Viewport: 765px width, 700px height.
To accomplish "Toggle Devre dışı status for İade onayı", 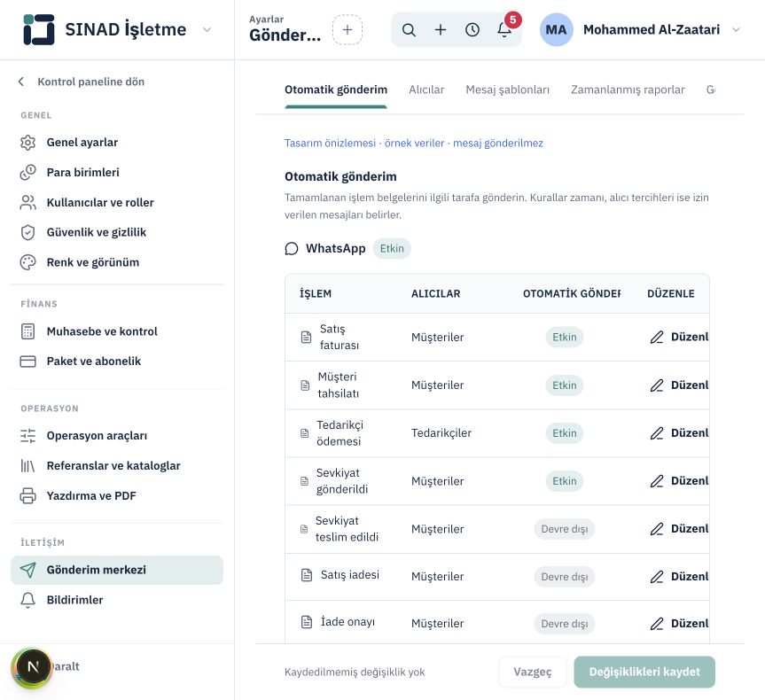I will click(x=565, y=624).
